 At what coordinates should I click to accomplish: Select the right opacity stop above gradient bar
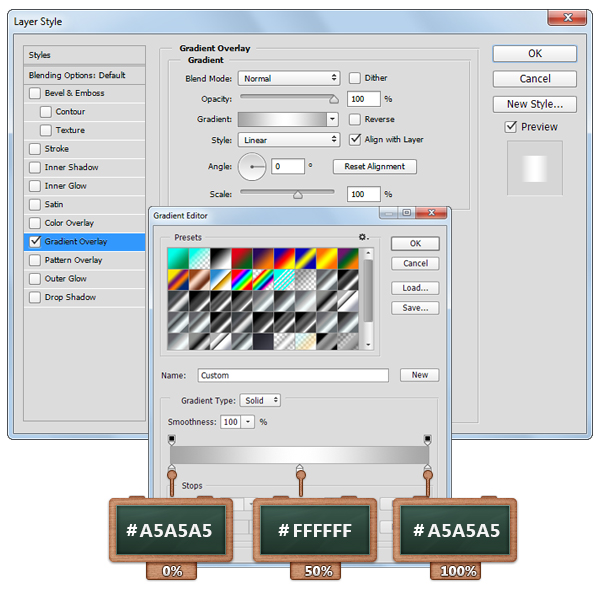tap(427, 439)
